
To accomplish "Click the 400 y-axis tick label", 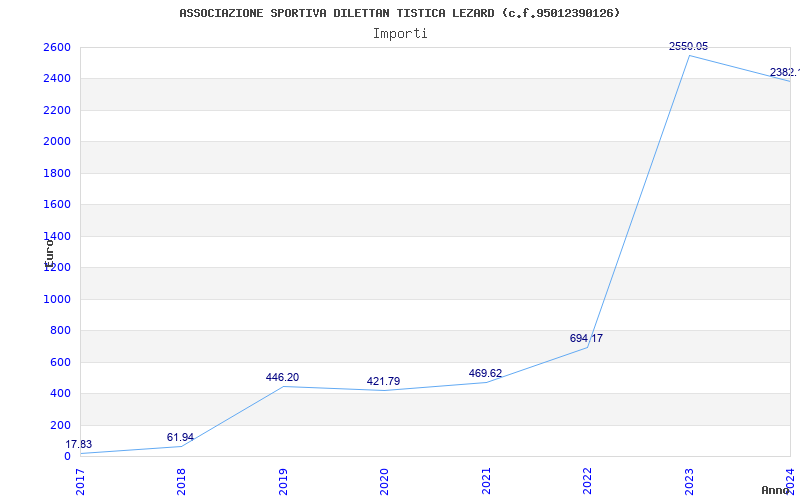I will coord(60,394).
